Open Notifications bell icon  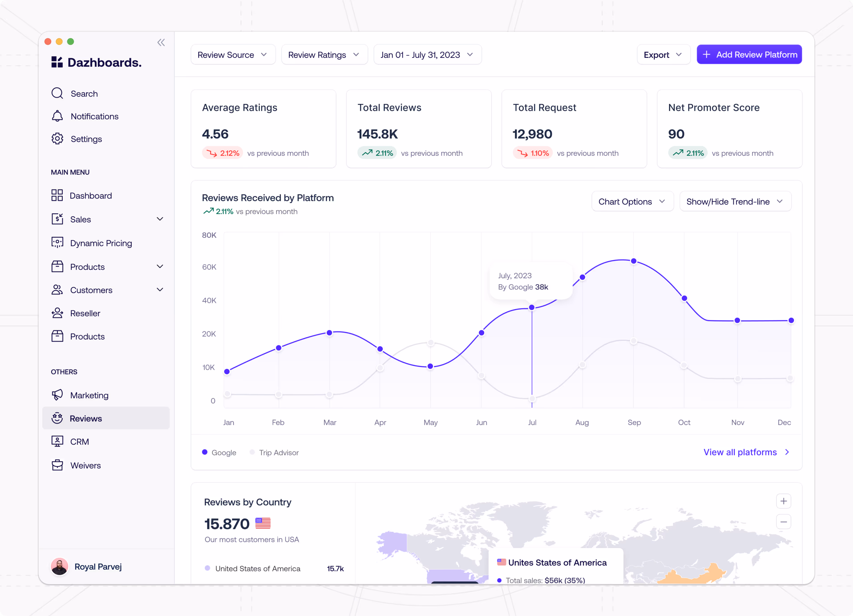(57, 116)
